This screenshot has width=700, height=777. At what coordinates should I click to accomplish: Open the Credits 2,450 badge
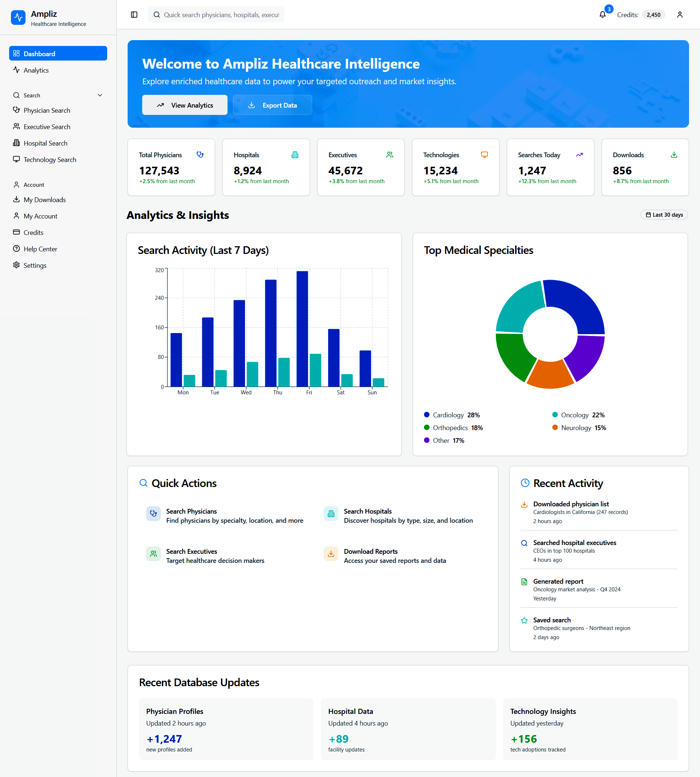pyautogui.click(x=653, y=15)
